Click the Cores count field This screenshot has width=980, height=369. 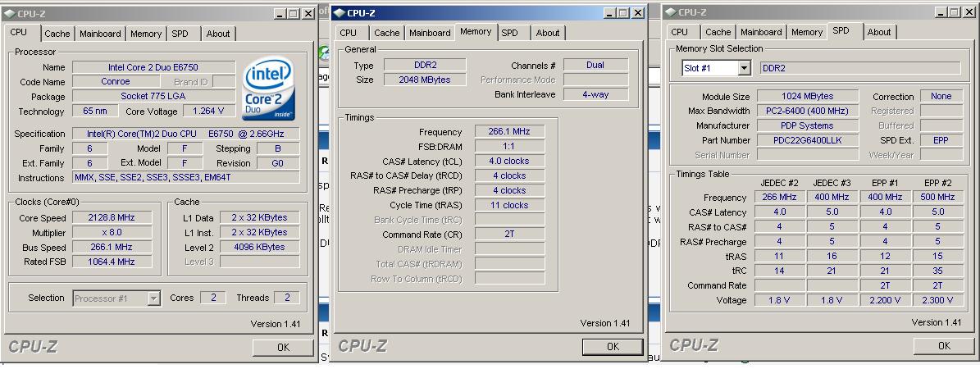click(213, 298)
